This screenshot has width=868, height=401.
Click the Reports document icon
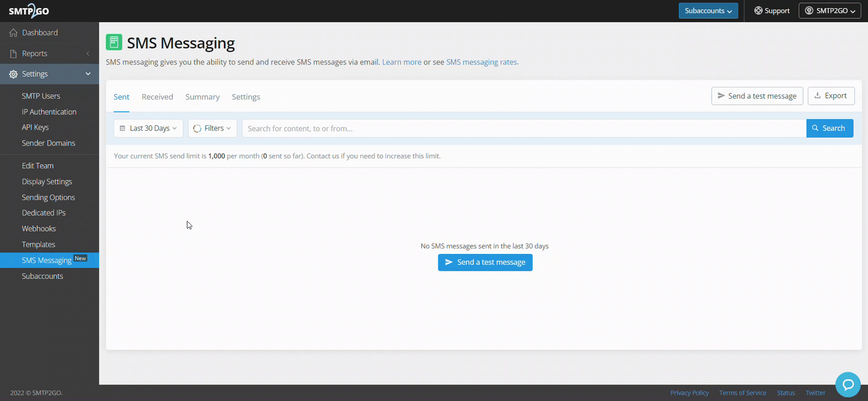13,53
